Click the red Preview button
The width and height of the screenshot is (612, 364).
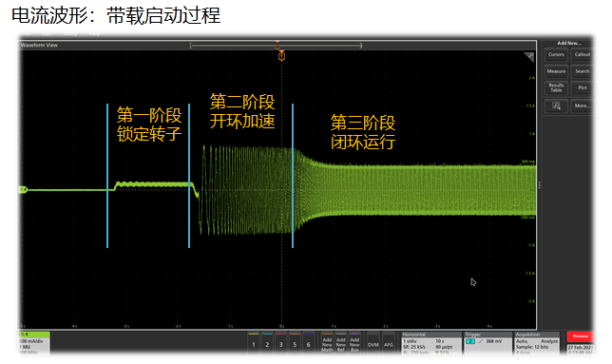click(x=580, y=336)
